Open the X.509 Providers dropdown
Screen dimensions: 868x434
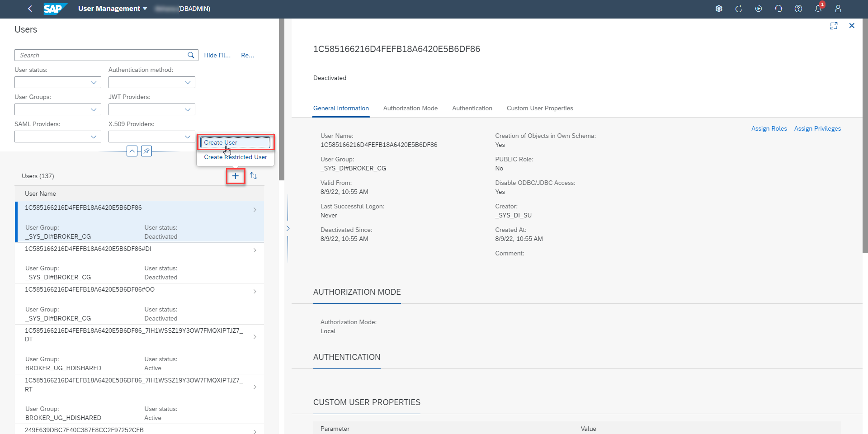tap(152, 137)
